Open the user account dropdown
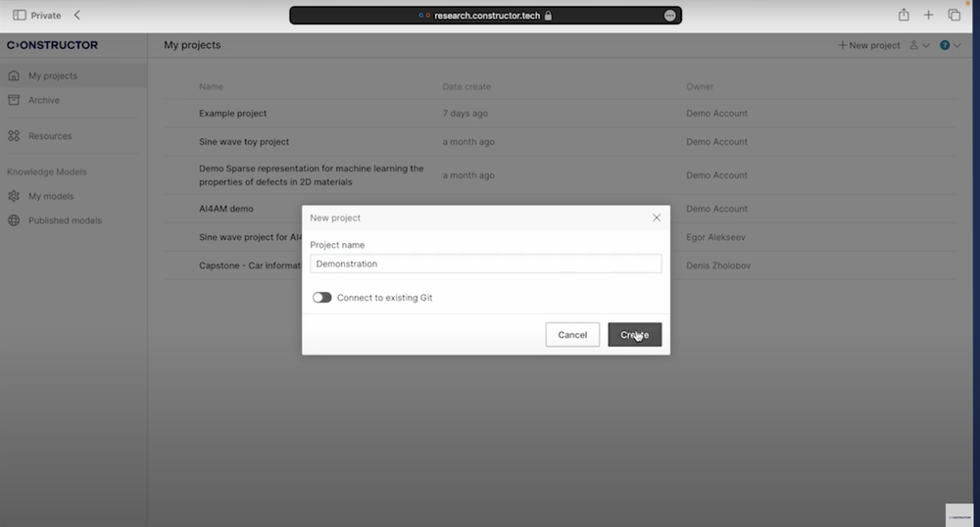Screen dimensions: 980x527 (x=919, y=45)
